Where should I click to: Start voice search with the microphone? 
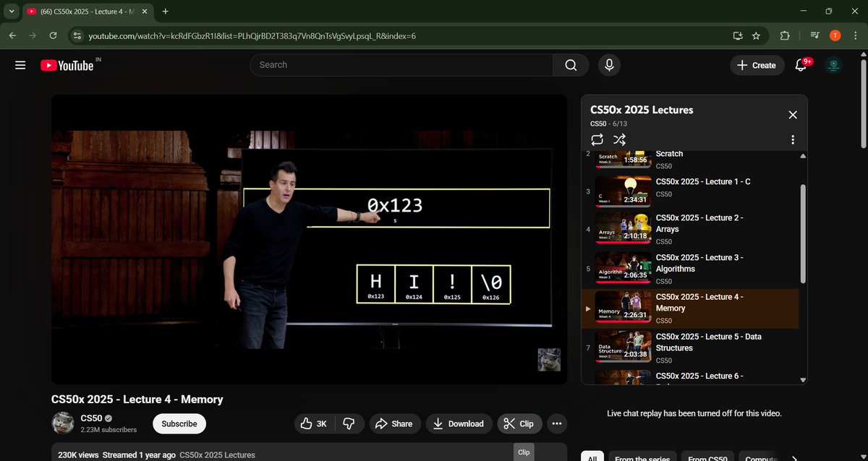(609, 65)
